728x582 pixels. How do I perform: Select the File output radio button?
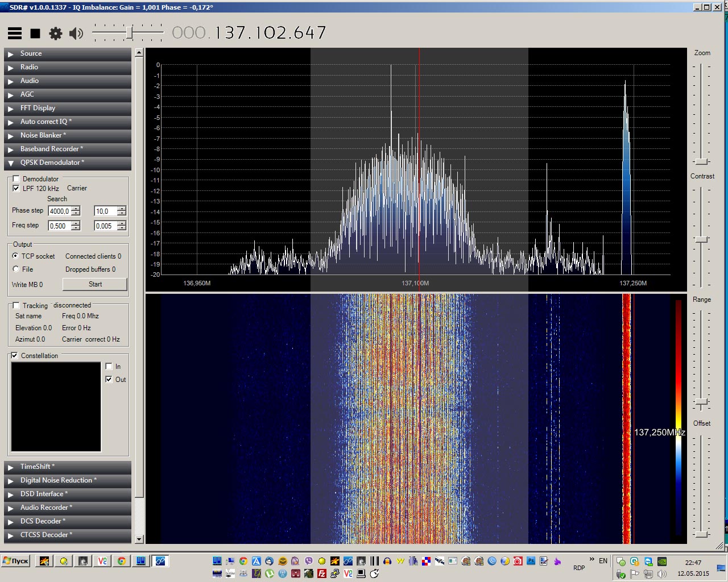(16, 269)
